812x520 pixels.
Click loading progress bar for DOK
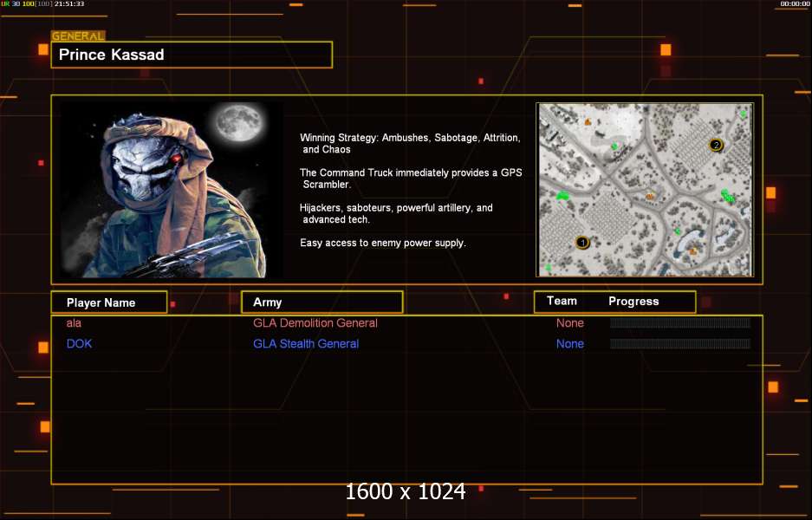pos(680,343)
